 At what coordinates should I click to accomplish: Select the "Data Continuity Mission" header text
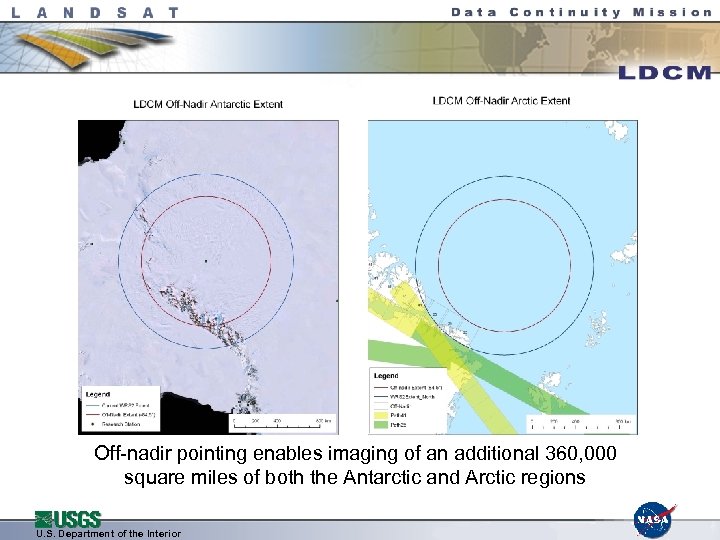pos(581,12)
